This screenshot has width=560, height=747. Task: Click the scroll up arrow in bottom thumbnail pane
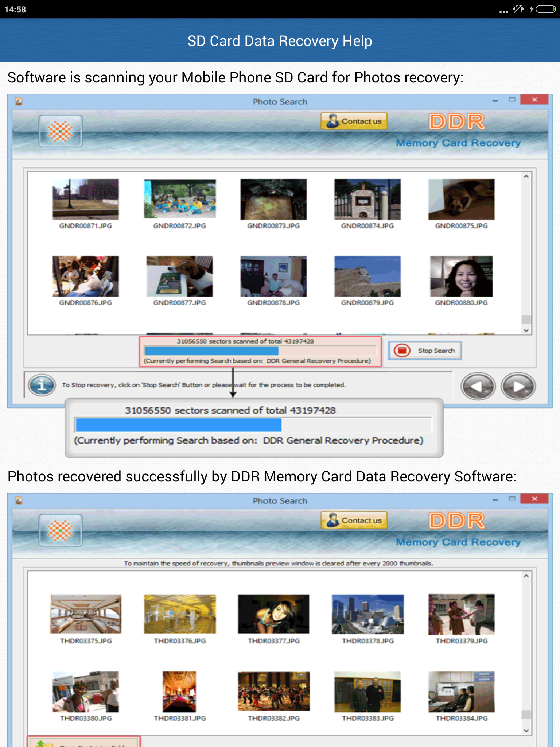pos(526,576)
